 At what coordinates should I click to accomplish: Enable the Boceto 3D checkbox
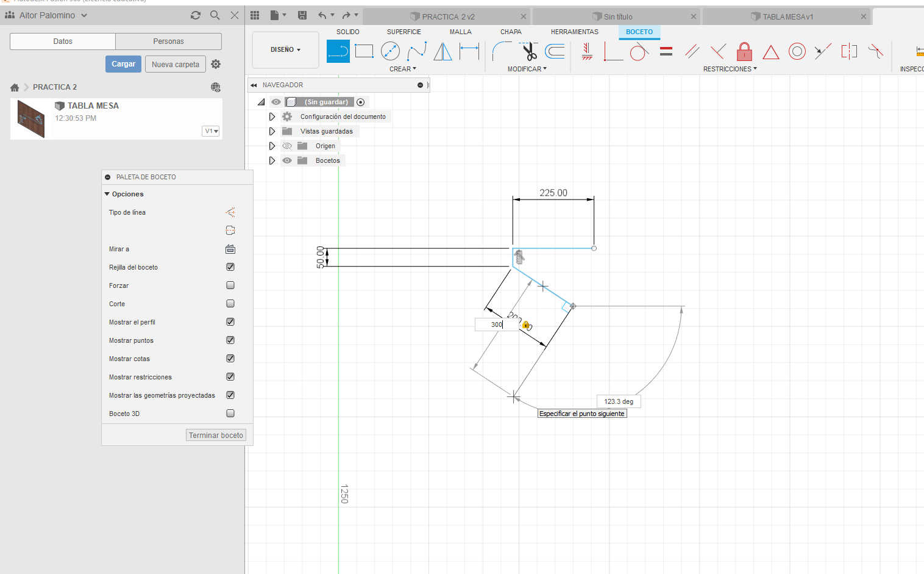[230, 414]
